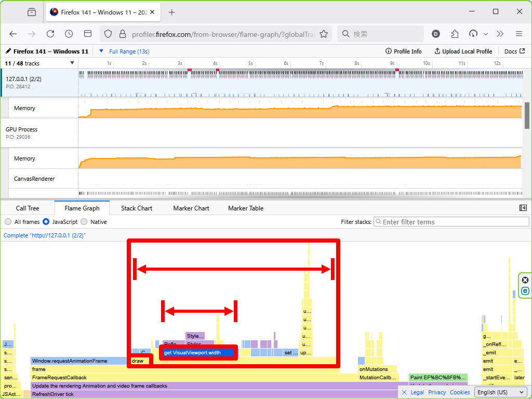
Task: Click the Memory track under 127.0.0.1
Action: [44, 108]
